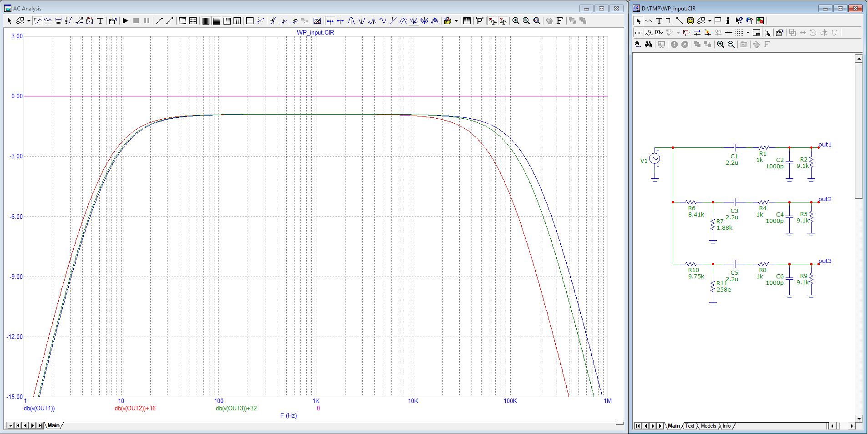Jump cursor to Peak
Screen dimensions: 868x434
[351, 20]
